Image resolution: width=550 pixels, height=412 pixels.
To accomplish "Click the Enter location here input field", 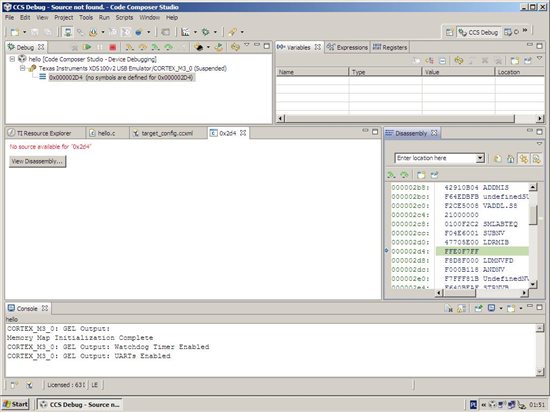I will pyautogui.click(x=435, y=158).
